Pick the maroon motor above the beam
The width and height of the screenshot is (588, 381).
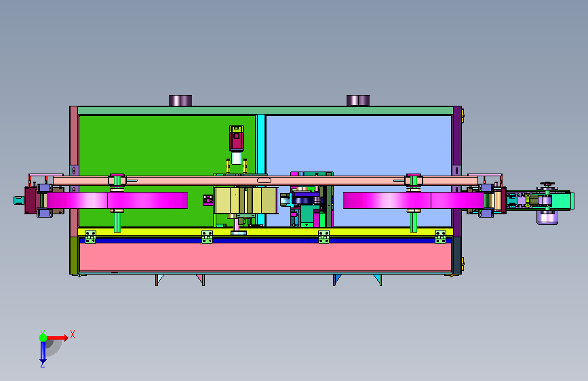click(236, 139)
